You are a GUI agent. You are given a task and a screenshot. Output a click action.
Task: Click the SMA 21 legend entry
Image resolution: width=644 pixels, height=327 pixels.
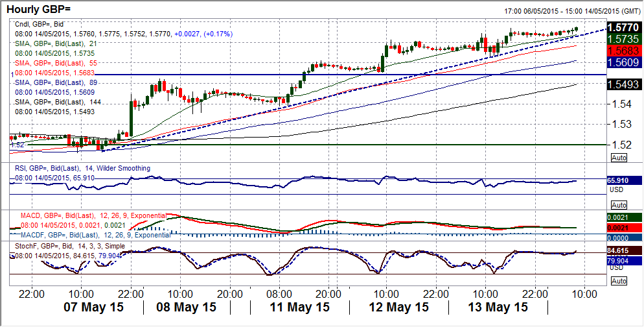click(x=56, y=44)
